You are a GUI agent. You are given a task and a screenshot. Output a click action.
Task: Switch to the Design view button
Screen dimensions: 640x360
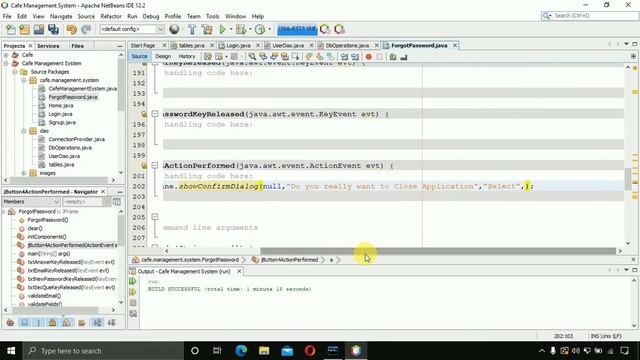163,56
